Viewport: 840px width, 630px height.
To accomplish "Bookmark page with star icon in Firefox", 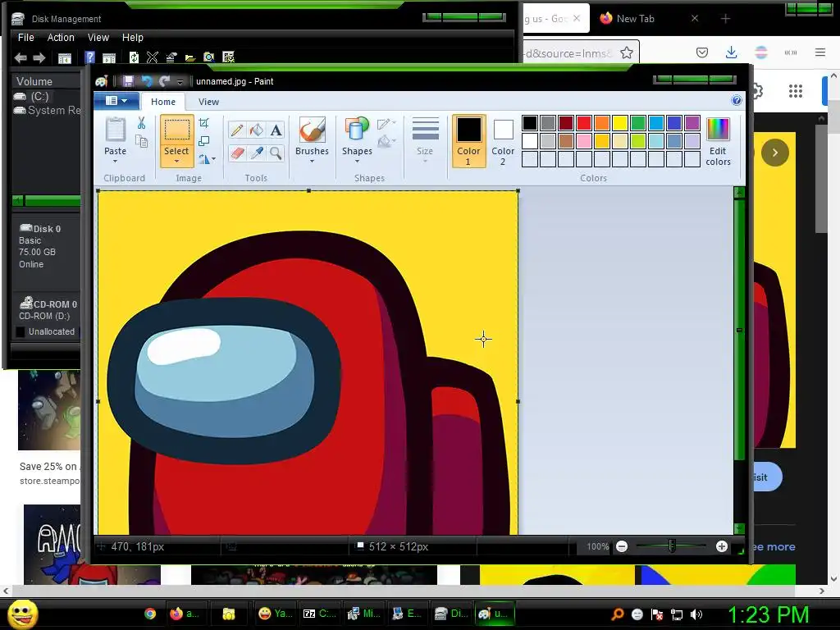I will click(x=626, y=52).
